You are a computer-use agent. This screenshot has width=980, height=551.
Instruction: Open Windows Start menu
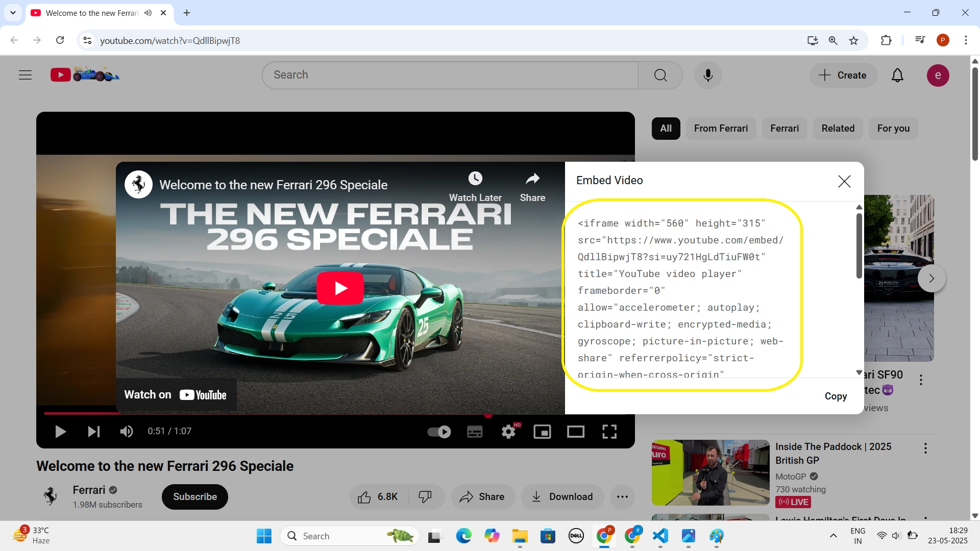pyautogui.click(x=264, y=536)
